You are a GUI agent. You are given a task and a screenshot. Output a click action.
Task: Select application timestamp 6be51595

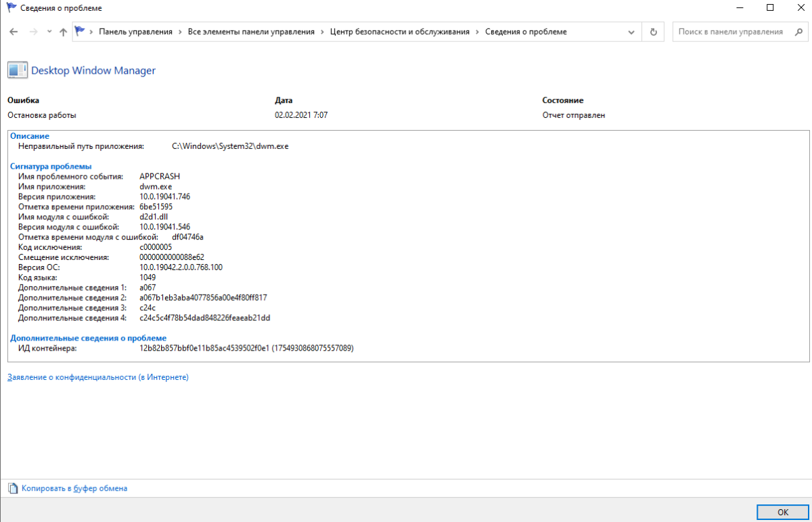156,206
